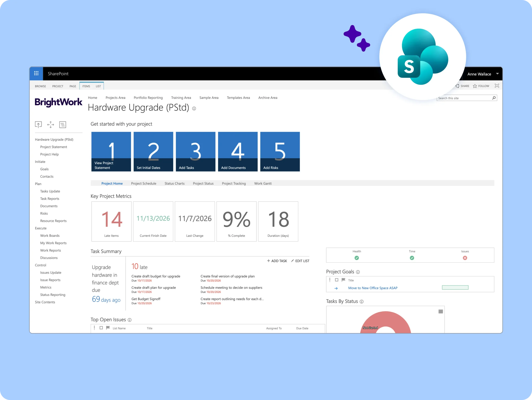Open the ITEMS ribbon tab
This screenshot has width=532, height=400.
(x=86, y=86)
